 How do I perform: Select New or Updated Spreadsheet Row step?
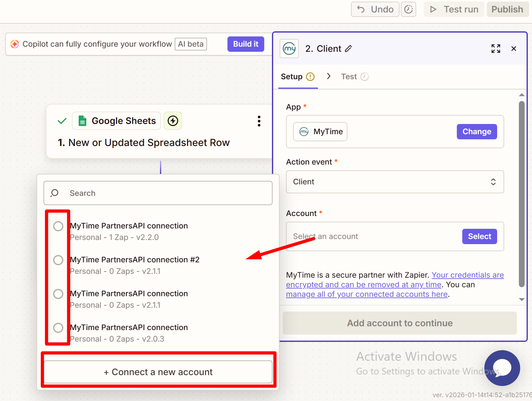coord(144,143)
